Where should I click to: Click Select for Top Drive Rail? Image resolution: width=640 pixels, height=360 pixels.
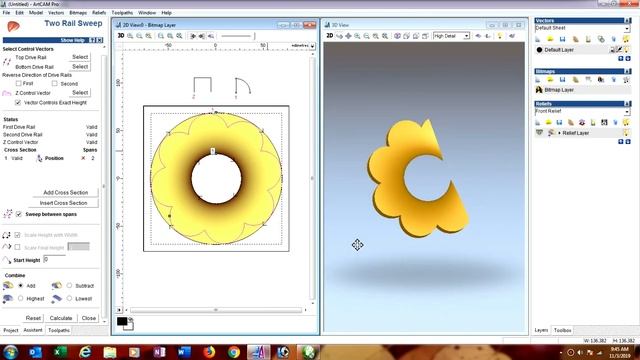point(80,57)
